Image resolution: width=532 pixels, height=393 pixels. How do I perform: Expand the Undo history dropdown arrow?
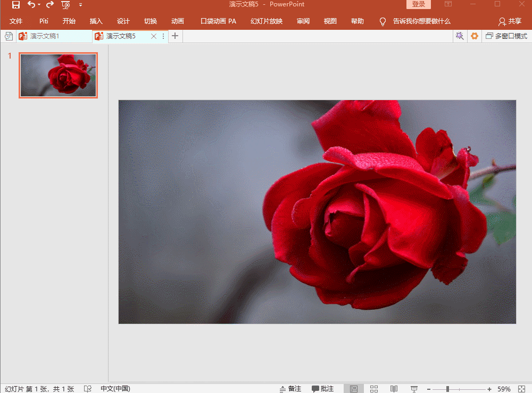39,5
